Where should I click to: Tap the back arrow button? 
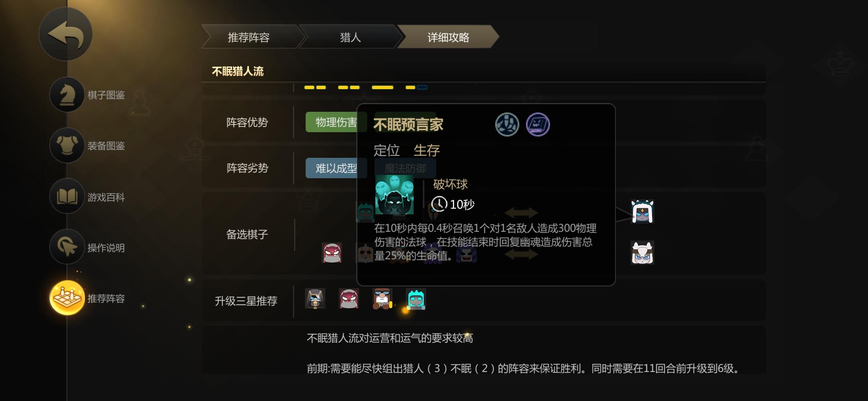66,34
